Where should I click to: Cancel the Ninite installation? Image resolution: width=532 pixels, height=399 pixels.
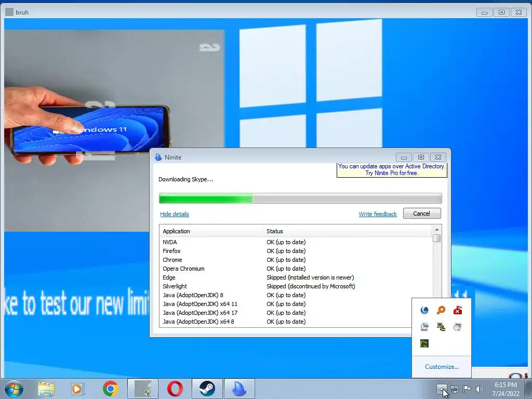pyautogui.click(x=422, y=214)
